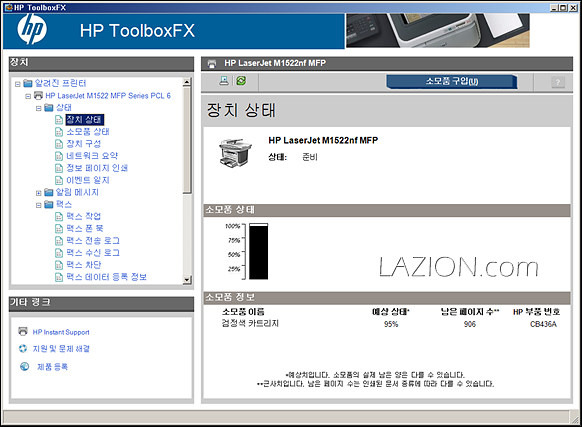Click printer icon in device title bar
This screenshot has height=427, width=582.
[x=212, y=64]
